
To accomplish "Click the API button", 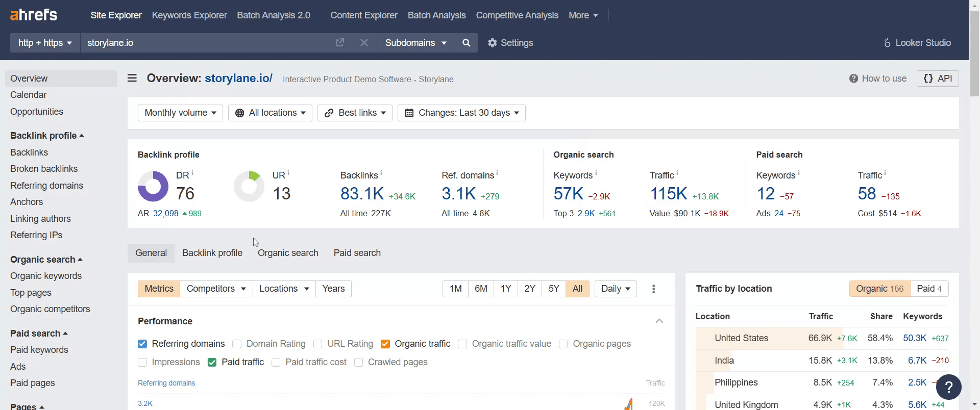I will tap(938, 79).
